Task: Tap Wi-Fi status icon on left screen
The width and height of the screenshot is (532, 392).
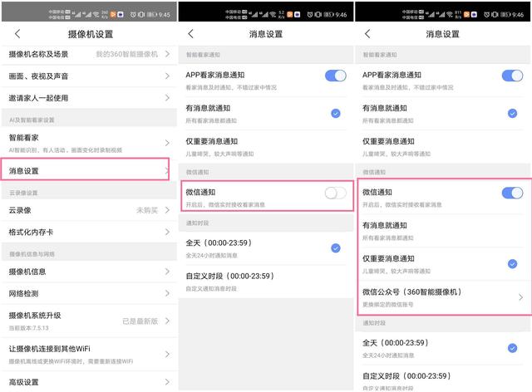Action: [96, 14]
